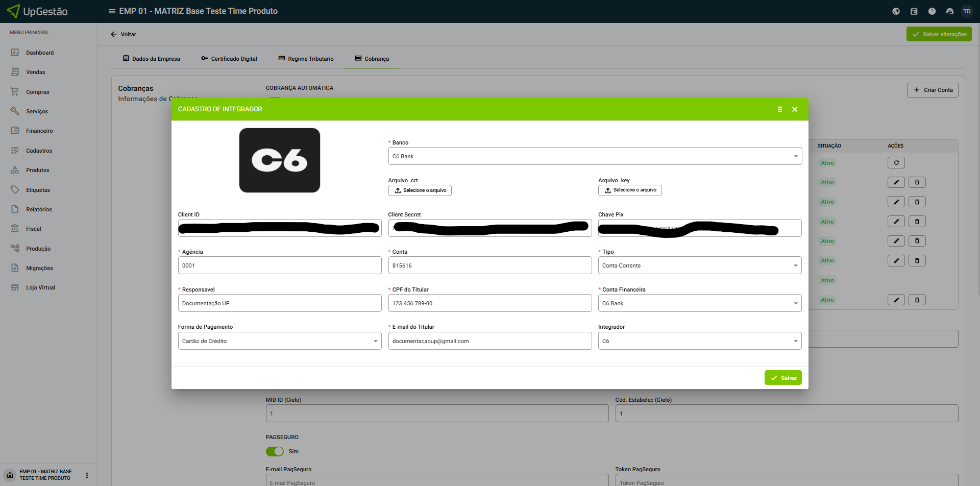980x486 pixels.
Task: Open the Financeiro sidebar menu
Action: click(x=39, y=131)
